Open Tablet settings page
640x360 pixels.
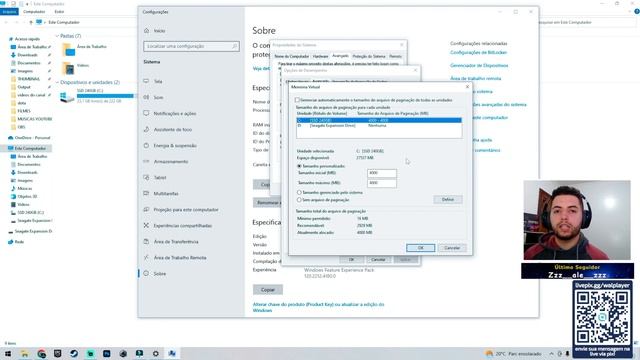160,178
